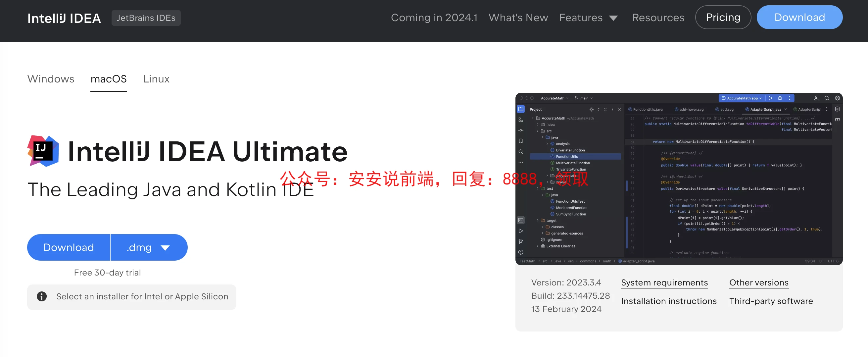Click What's New nav link
The height and width of the screenshot is (357, 868).
[x=518, y=18]
